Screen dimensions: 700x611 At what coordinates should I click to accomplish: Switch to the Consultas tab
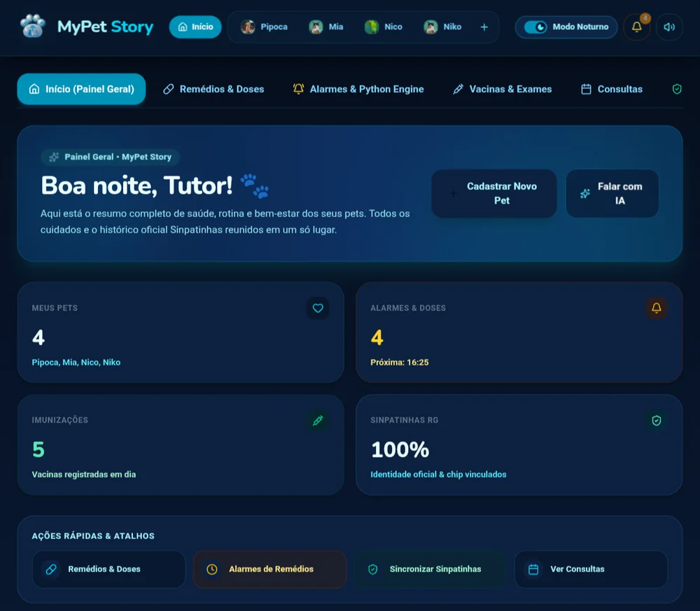point(612,90)
